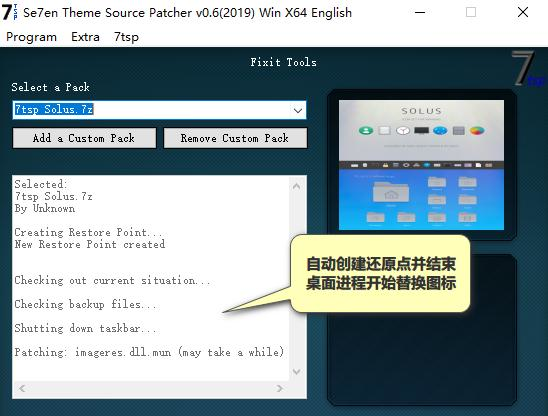Click the log scroll down arrow
The height and width of the screenshot is (416, 548).
tap(296, 371)
